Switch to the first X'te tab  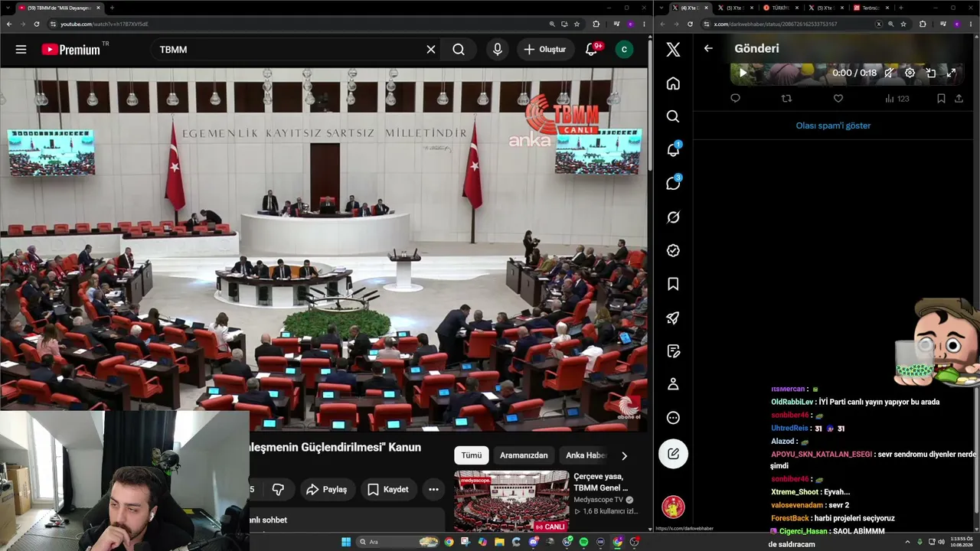pyautogui.click(x=691, y=8)
